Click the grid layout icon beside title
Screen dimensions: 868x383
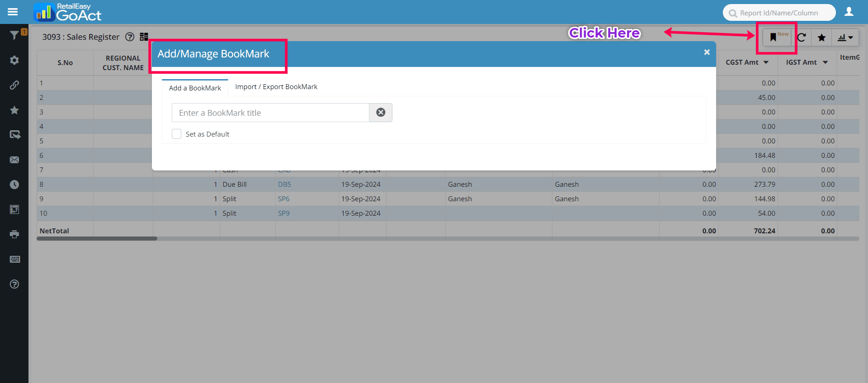144,37
